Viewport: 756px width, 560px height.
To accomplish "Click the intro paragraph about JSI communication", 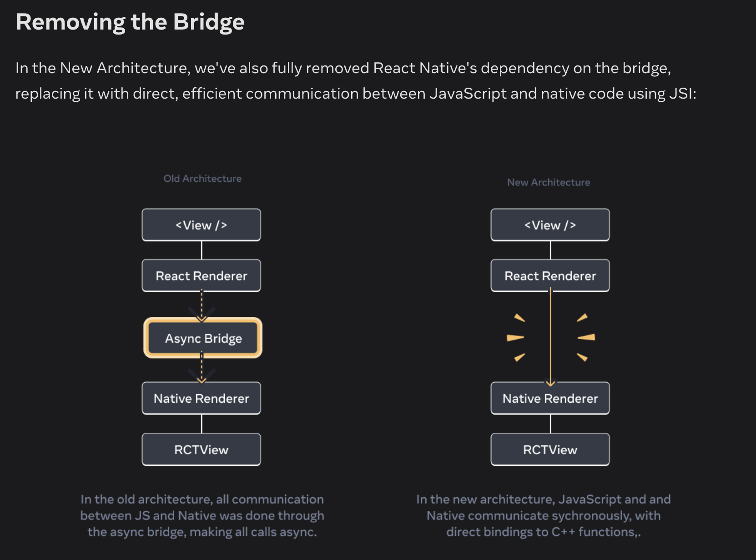I will coord(355,80).
